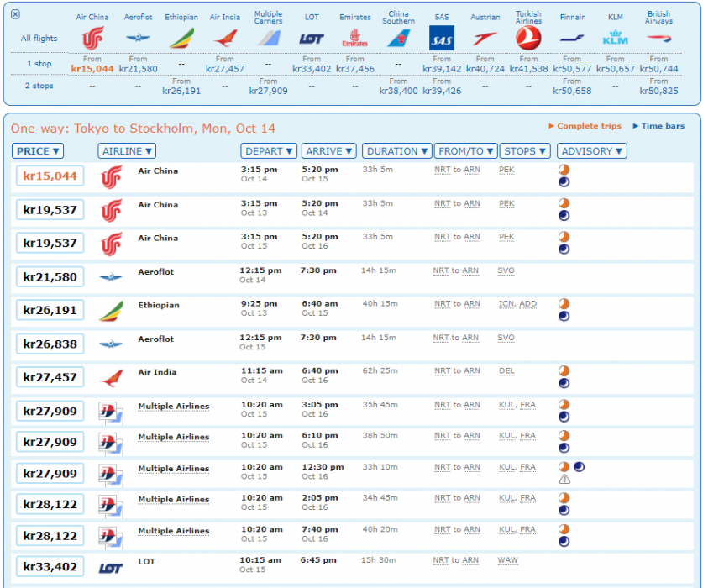Click blue moon advisory icon on kr15,044 flight
The height and width of the screenshot is (588, 703).
coord(564,181)
